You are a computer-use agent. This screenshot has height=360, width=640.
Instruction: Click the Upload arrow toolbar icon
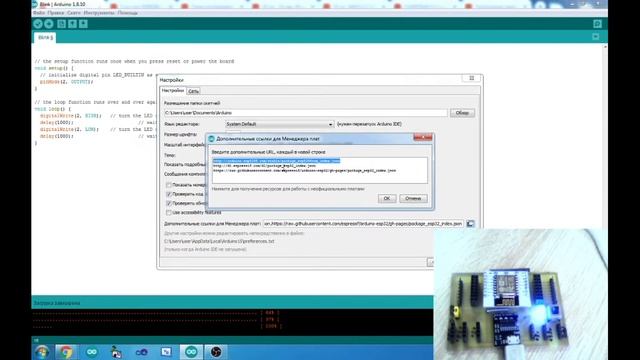point(49,24)
